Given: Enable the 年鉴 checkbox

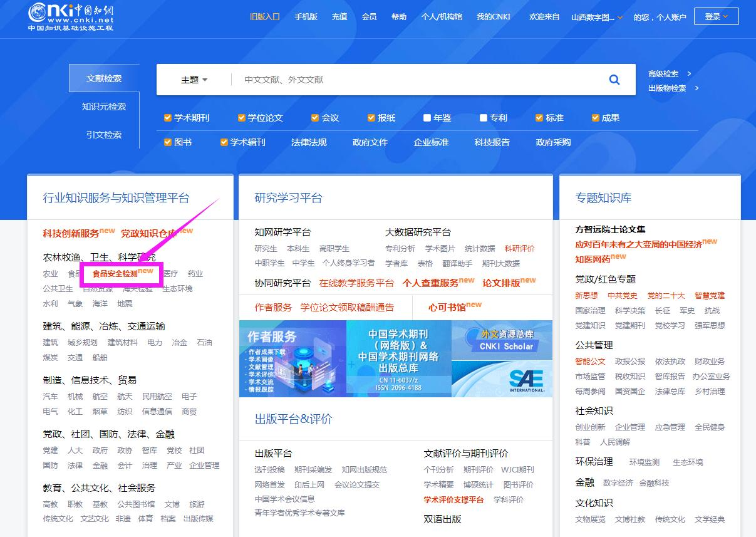Looking at the screenshot, I should click(x=427, y=117).
